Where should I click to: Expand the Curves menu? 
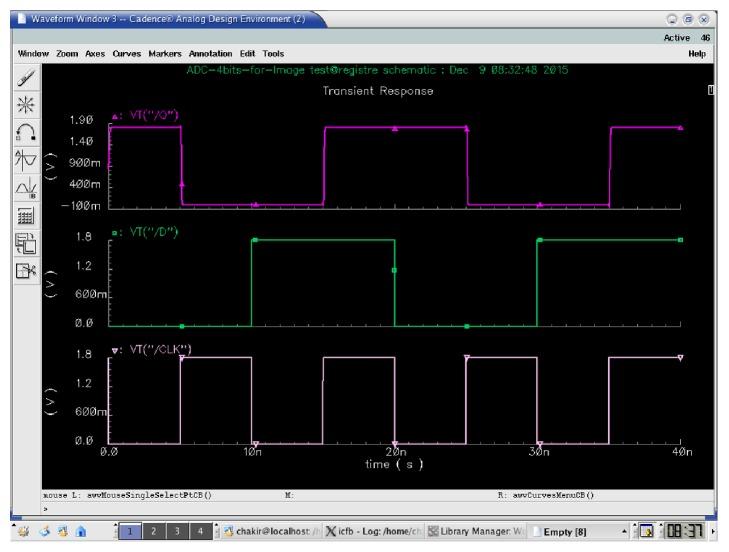coord(127,53)
